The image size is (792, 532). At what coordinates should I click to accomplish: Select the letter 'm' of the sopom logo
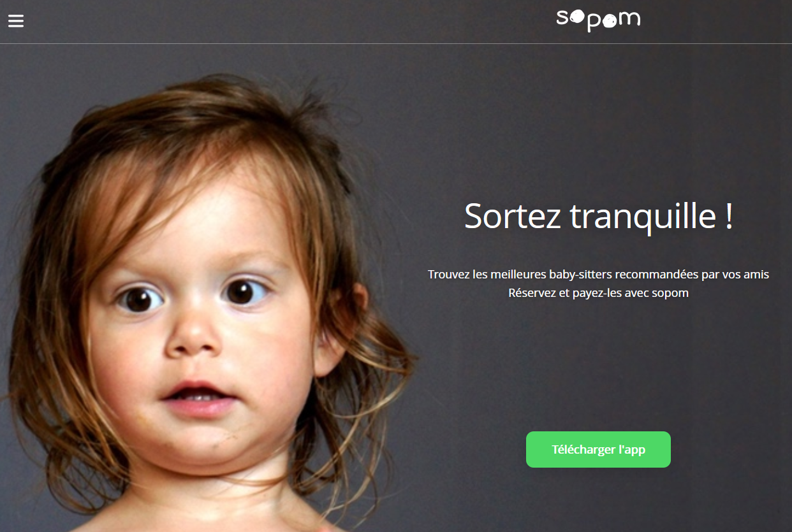(629, 19)
